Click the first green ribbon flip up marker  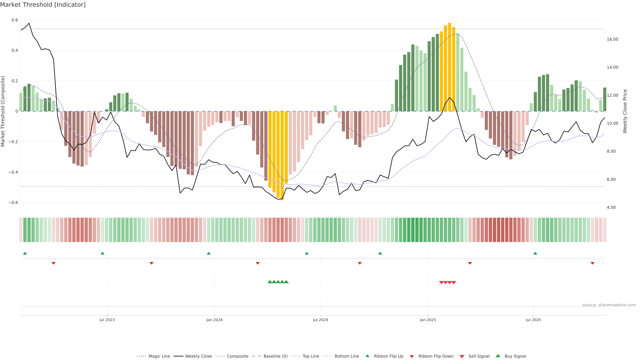pyautogui.click(x=25, y=253)
